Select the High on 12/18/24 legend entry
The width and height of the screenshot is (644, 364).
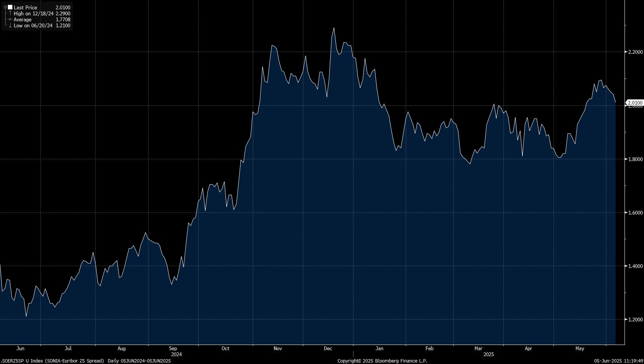(34, 13)
